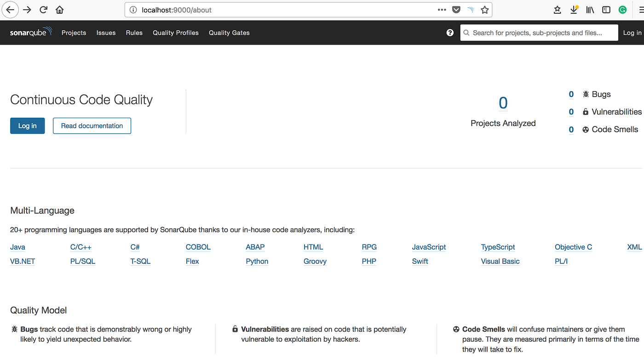Open the RPG language link
Image resolution: width=644 pixels, height=359 pixels.
click(369, 247)
